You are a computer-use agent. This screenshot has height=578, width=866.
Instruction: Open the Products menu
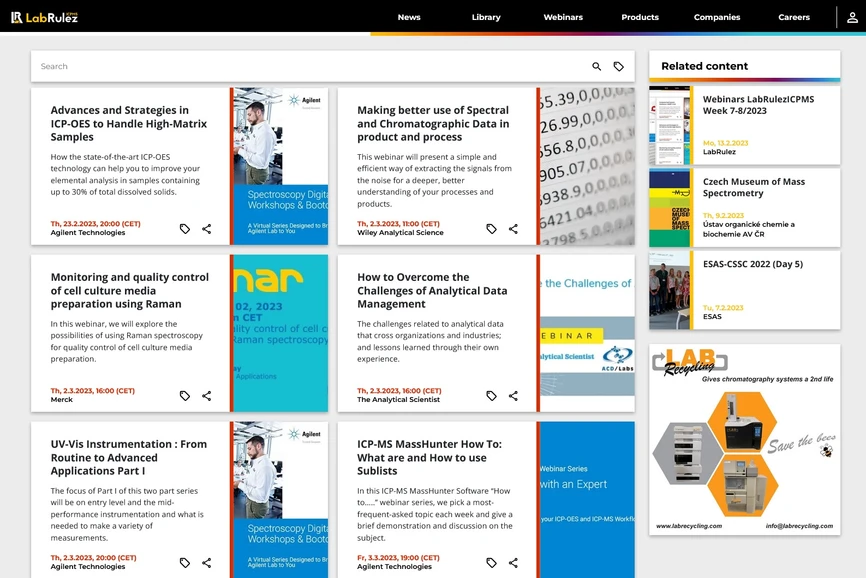[x=640, y=17]
